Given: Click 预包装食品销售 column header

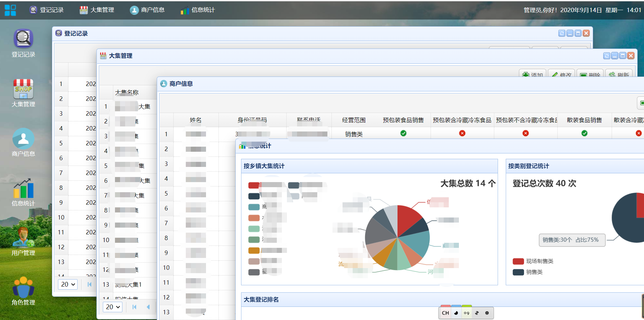Looking at the screenshot, I should click(403, 120).
